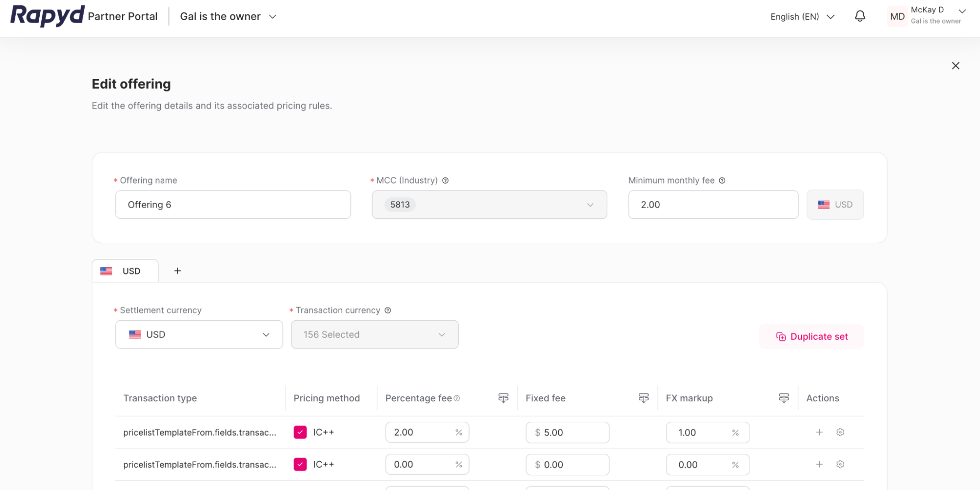Click the Minimum monthly fee help icon
980x490 pixels.
click(x=722, y=181)
